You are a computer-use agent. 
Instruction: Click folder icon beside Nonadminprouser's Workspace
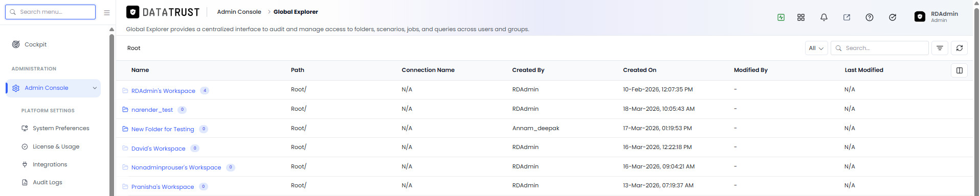pyautogui.click(x=125, y=167)
